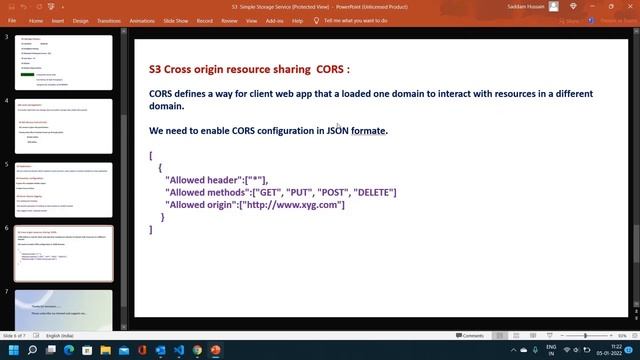Open Office app from taskbar

(x=142, y=350)
